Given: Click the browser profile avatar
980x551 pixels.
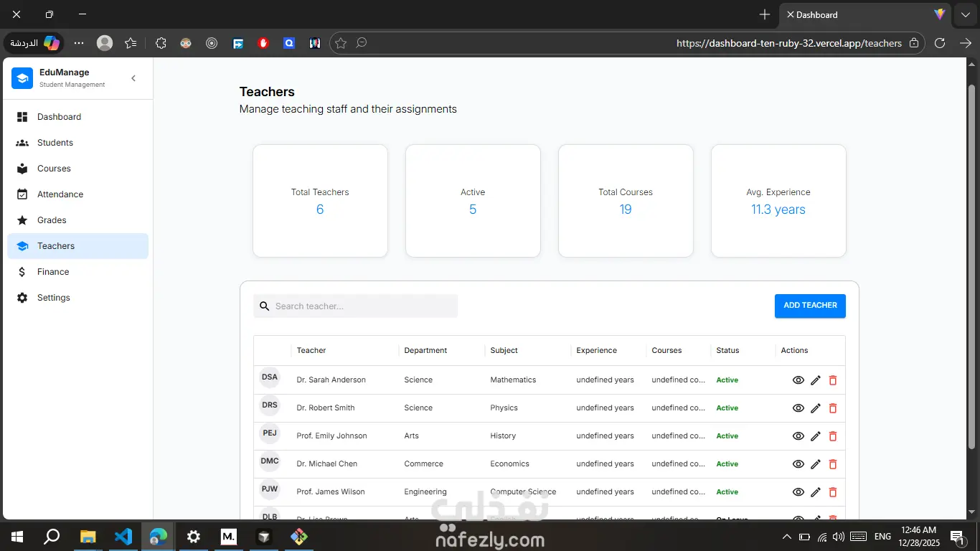Looking at the screenshot, I should point(105,43).
